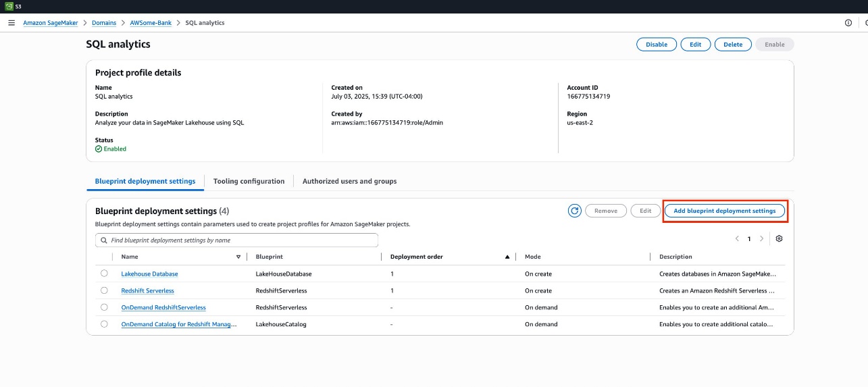Sort by Deployment order column arrow
The height and width of the screenshot is (387, 868).
click(x=507, y=257)
